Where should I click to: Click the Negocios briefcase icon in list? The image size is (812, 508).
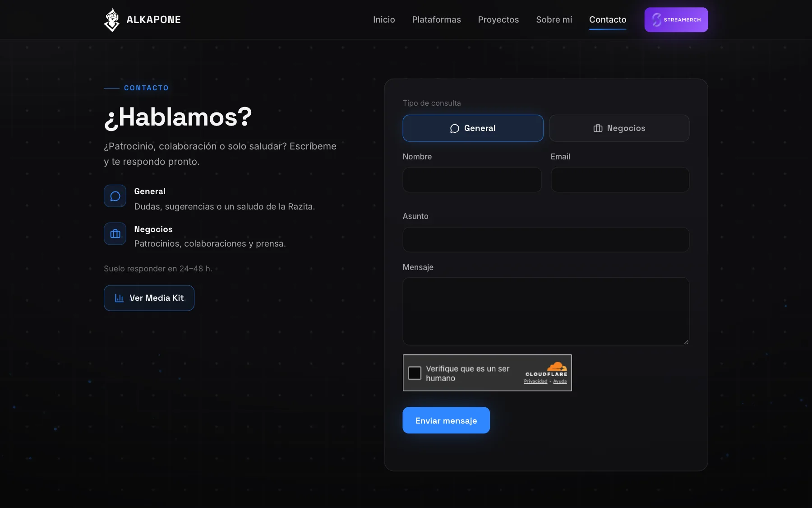point(115,233)
